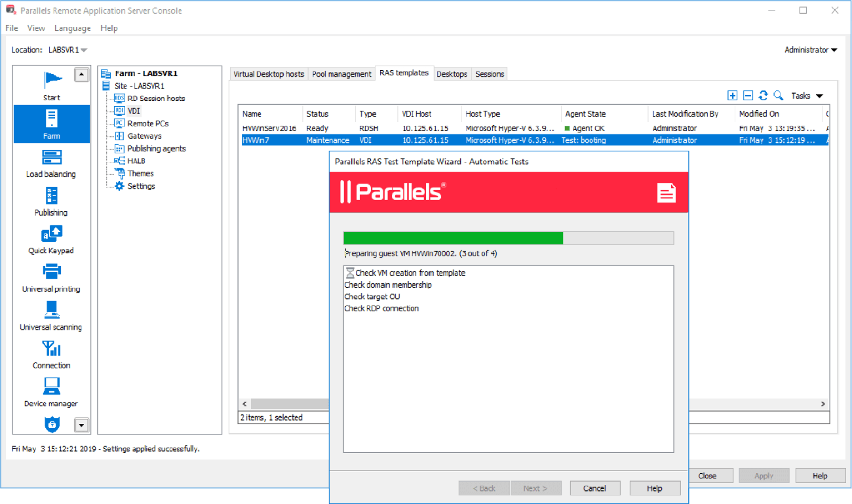
Task: Open the File menu
Action: pos(12,28)
